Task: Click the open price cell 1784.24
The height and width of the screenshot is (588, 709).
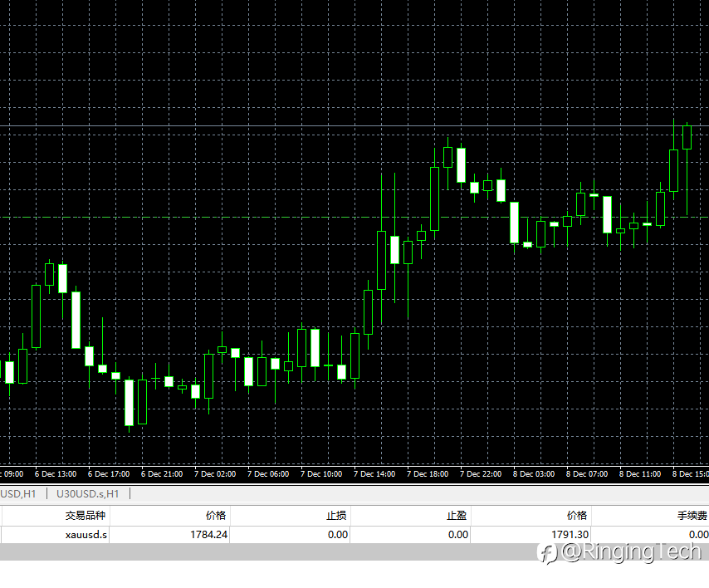Action: [208, 535]
